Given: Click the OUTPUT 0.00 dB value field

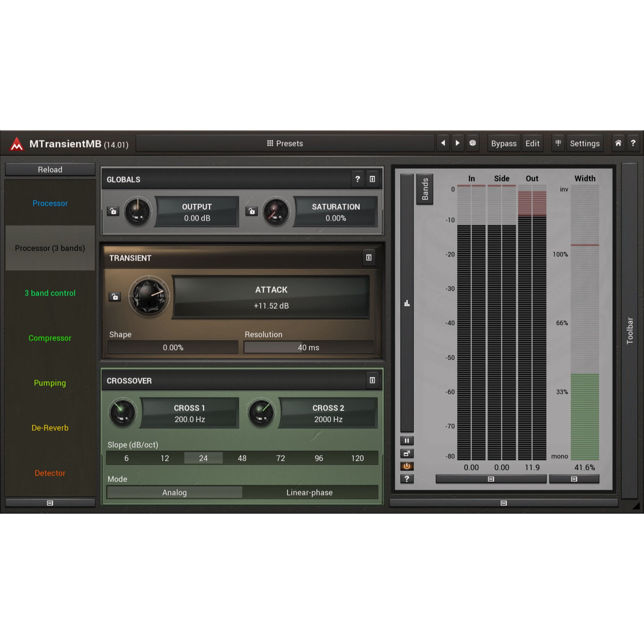Looking at the screenshot, I should pos(197,212).
